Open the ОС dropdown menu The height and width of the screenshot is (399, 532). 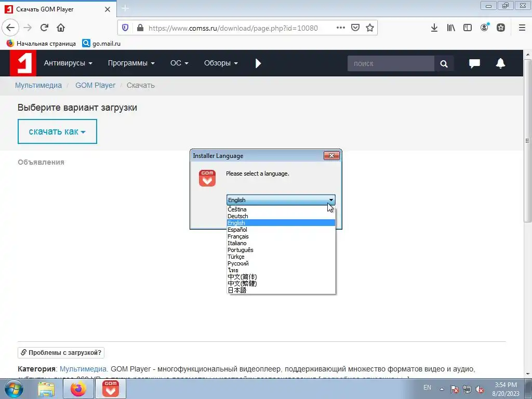[179, 63]
